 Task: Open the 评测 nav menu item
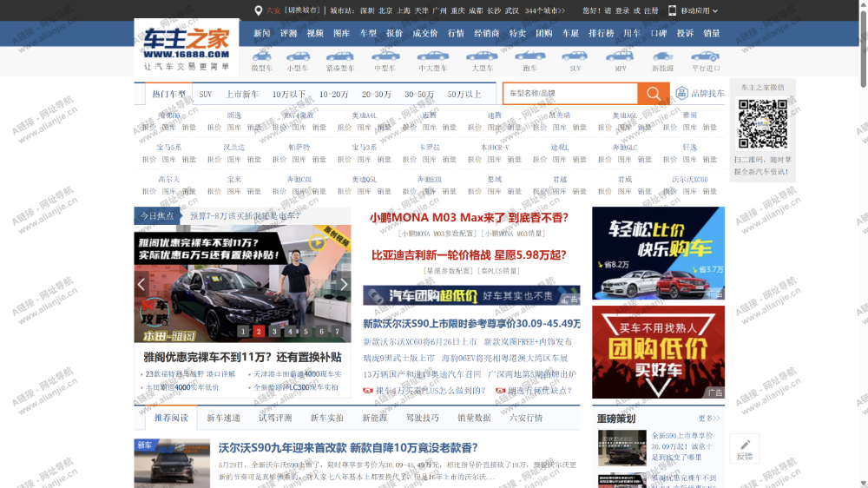pyautogui.click(x=288, y=33)
